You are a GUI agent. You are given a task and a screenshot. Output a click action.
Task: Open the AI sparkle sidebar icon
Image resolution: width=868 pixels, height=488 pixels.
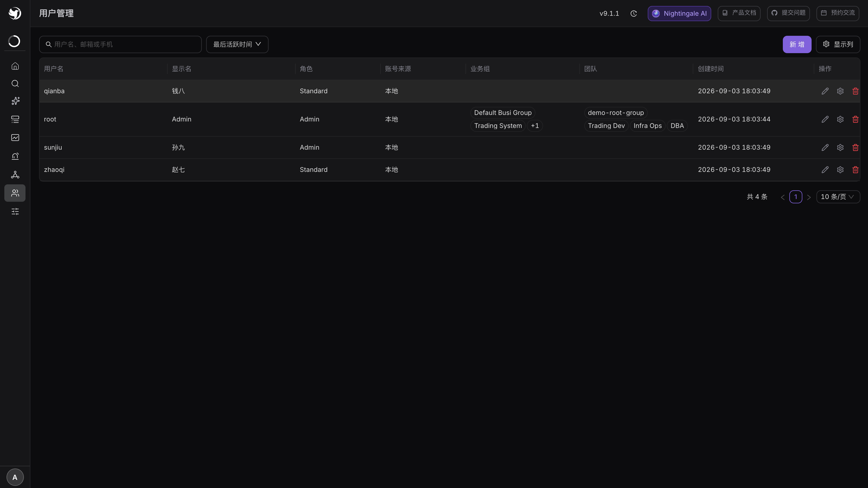tap(15, 101)
